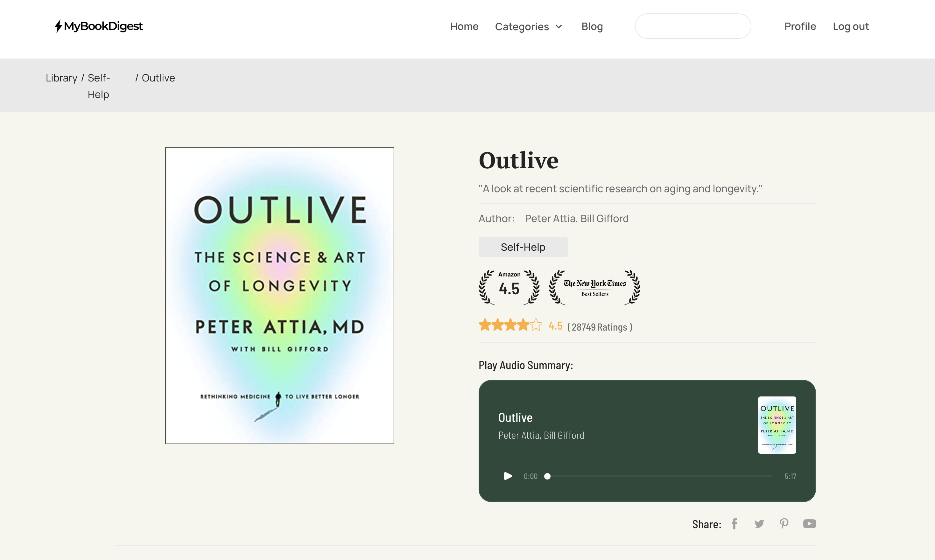Image resolution: width=935 pixels, height=560 pixels.
Task: Click the audio progress slider handle
Action: click(547, 476)
